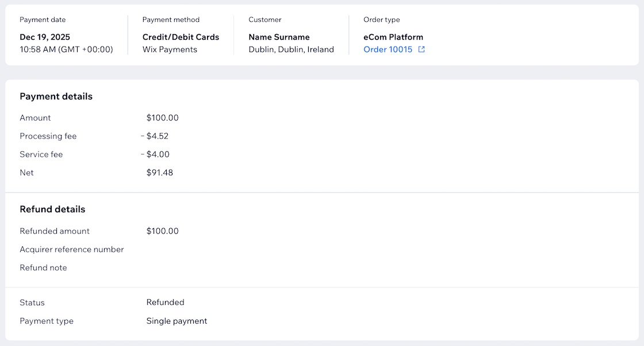Click the Order 10015 link
This screenshot has width=644, height=346.
point(388,49)
